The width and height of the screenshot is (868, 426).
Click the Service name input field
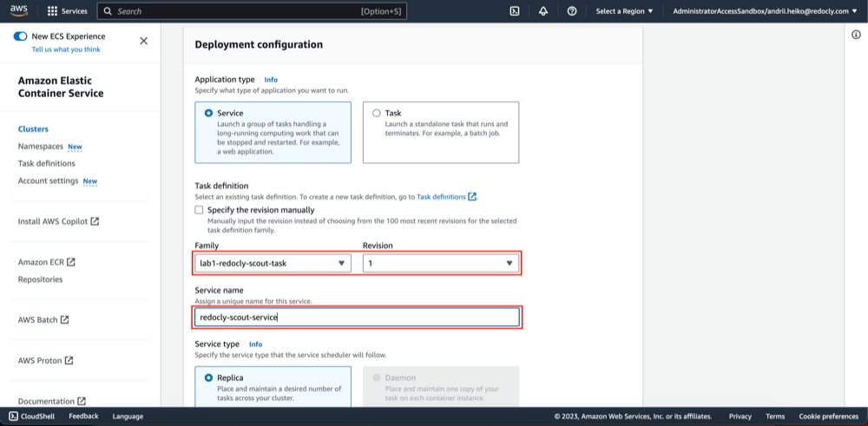click(357, 317)
